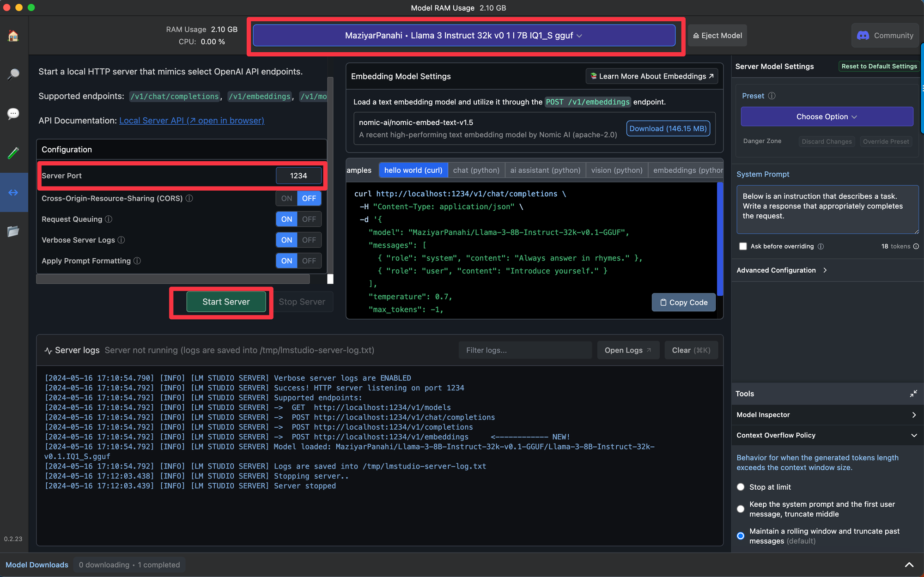This screenshot has width=924, height=577.
Task: Click the Verbose Server Logs info icon
Action: pyautogui.click(x=121, y=240)
